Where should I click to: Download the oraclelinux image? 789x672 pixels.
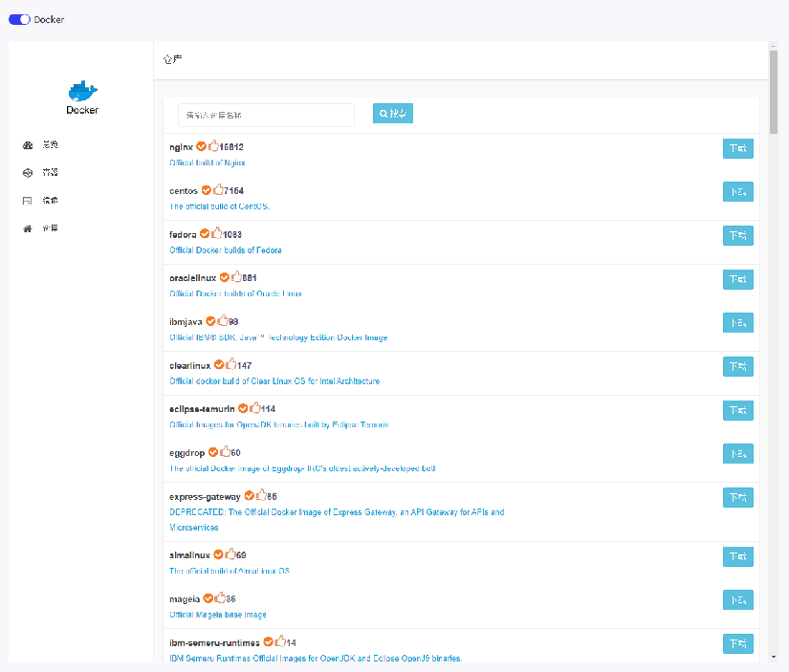738,279
